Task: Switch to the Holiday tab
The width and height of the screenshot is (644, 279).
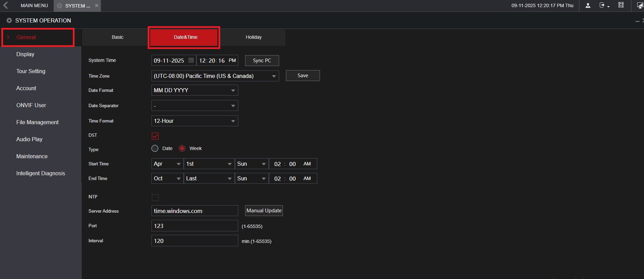Action: pyautogui.click(x=254, y=37)
